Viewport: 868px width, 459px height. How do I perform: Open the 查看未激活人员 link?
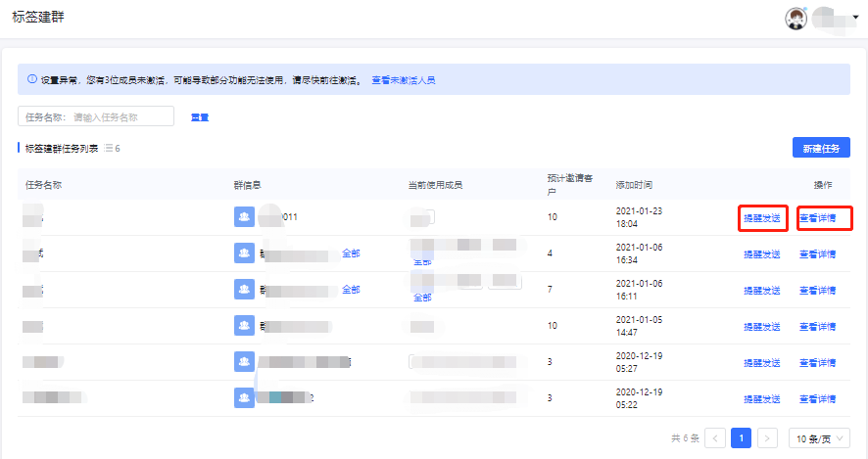coord(404,79)
